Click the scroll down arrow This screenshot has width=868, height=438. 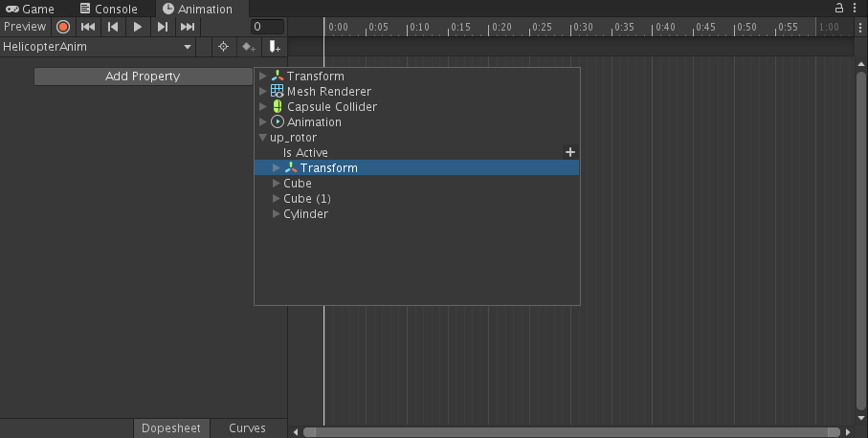tap(860, 418)
